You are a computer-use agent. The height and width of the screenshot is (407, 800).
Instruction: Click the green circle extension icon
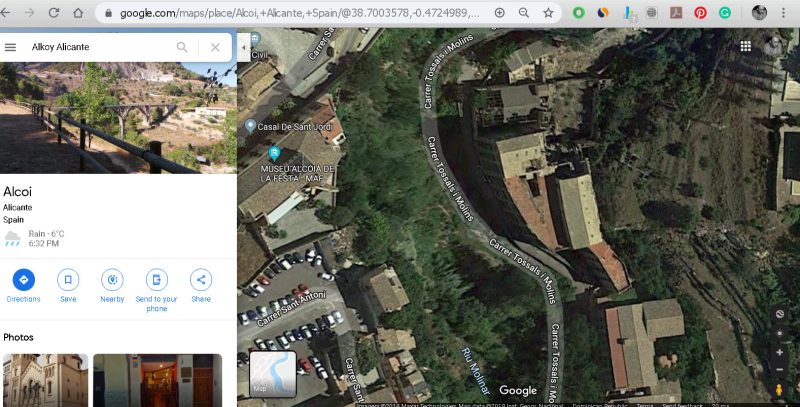(579, 13)
